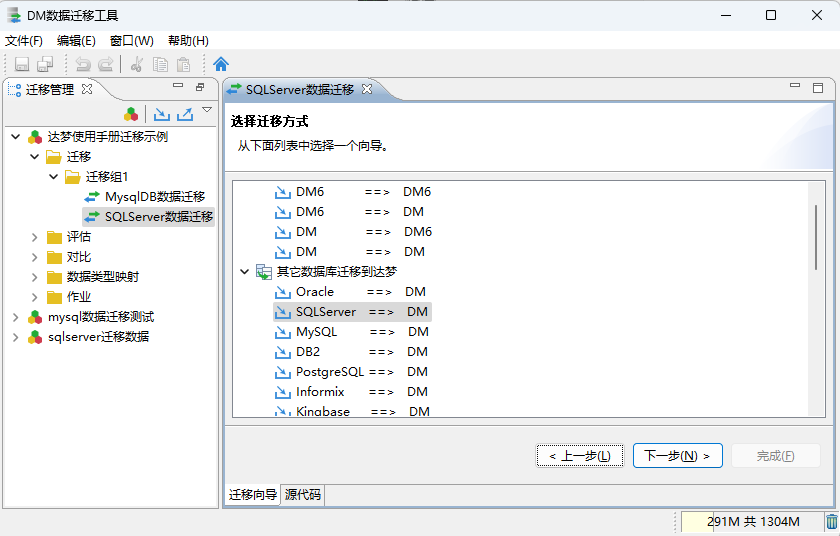Close the SQLServer数据迁移 editor tab
Image resolution: width=840 pixels, height=536 pixels.
click(x=367, y=89)
